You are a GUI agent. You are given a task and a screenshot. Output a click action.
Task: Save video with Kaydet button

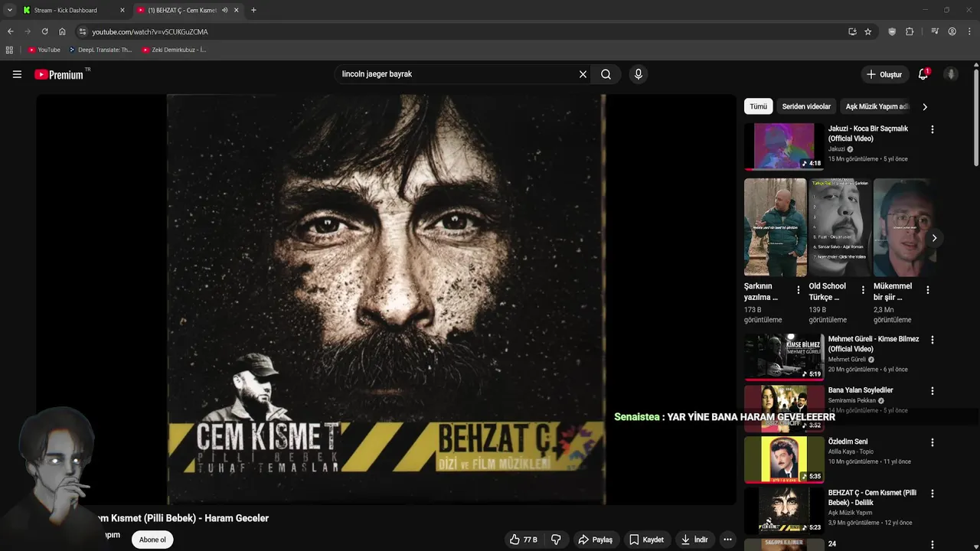pyautogui.click(x=646, y=540)
